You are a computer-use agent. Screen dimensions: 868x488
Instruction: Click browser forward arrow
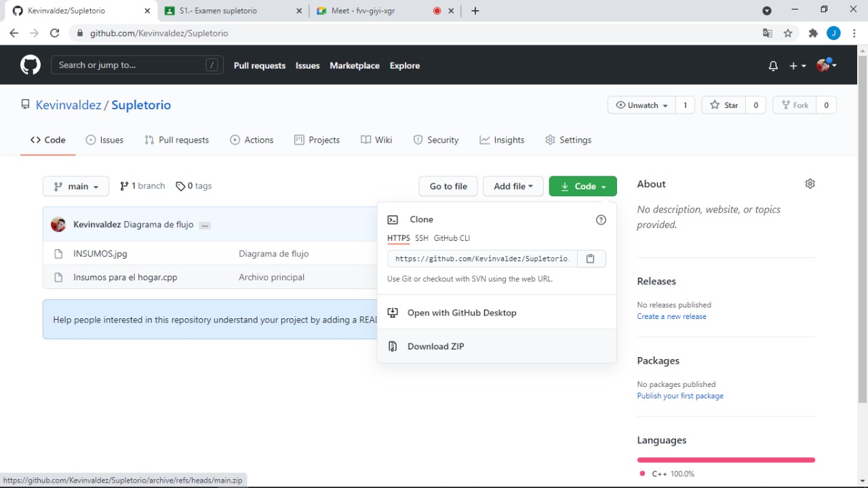[35, 33]
